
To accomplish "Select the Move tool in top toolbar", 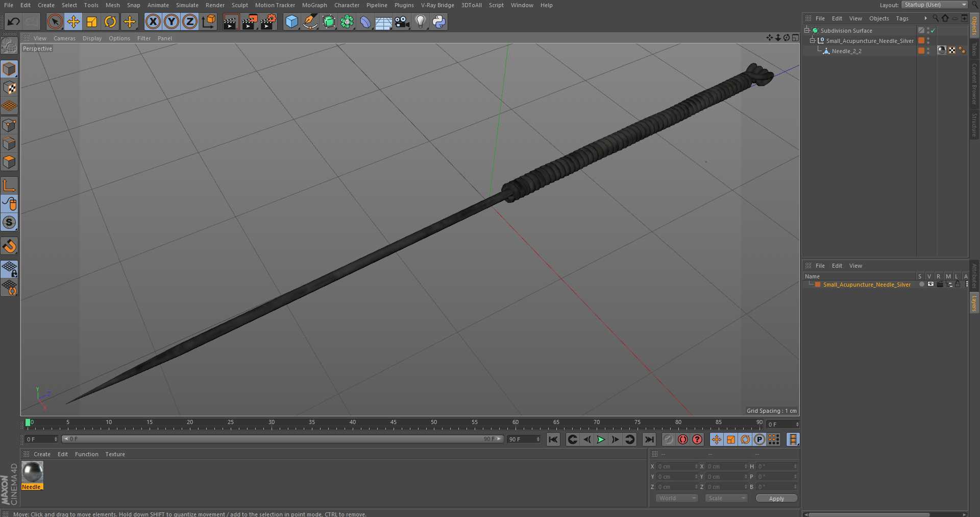I will point(73,21).
